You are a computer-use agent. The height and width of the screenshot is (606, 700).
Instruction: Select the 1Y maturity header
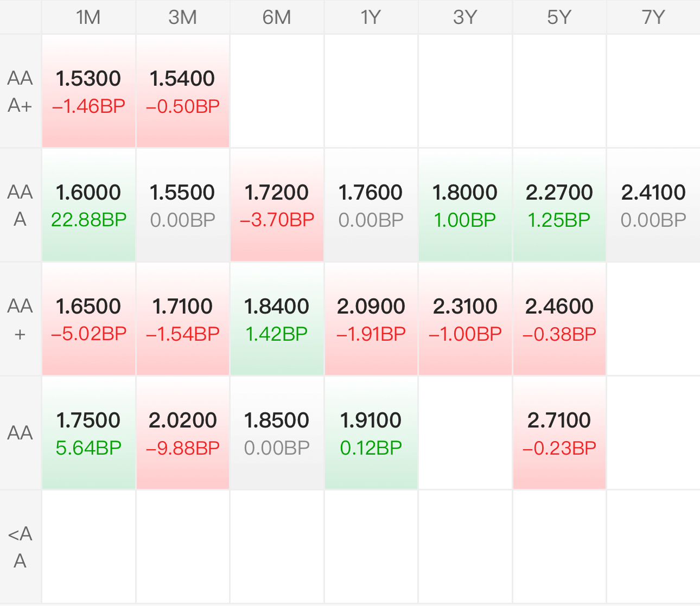371,17
